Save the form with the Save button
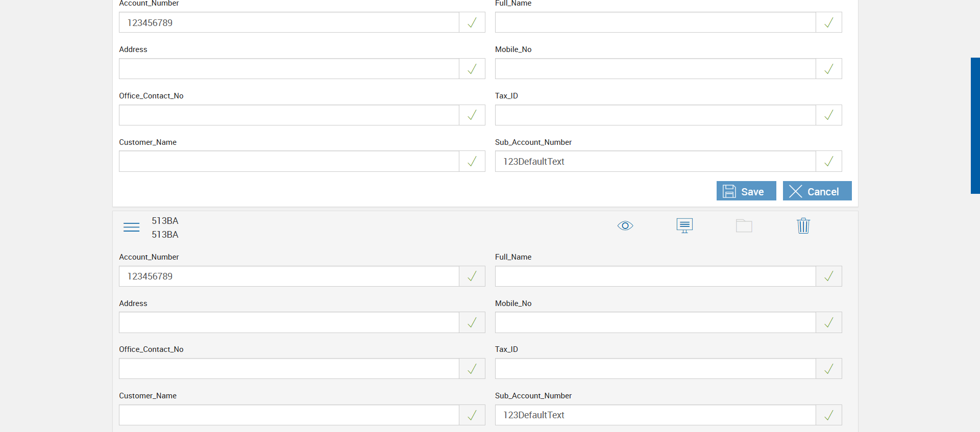Viewport: 980px width, 432px height. coord(746,191)
